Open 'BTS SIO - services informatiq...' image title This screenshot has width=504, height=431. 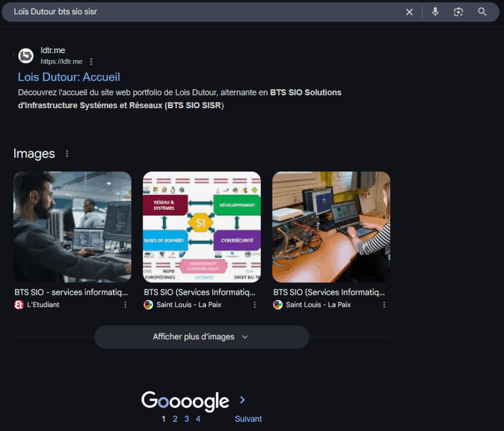[71, 292]
